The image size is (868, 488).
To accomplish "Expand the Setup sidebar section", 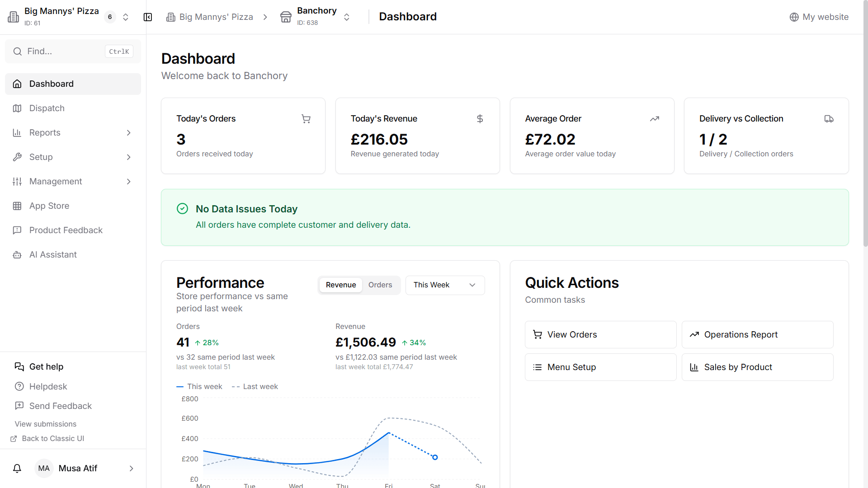I will coord(73,157).
